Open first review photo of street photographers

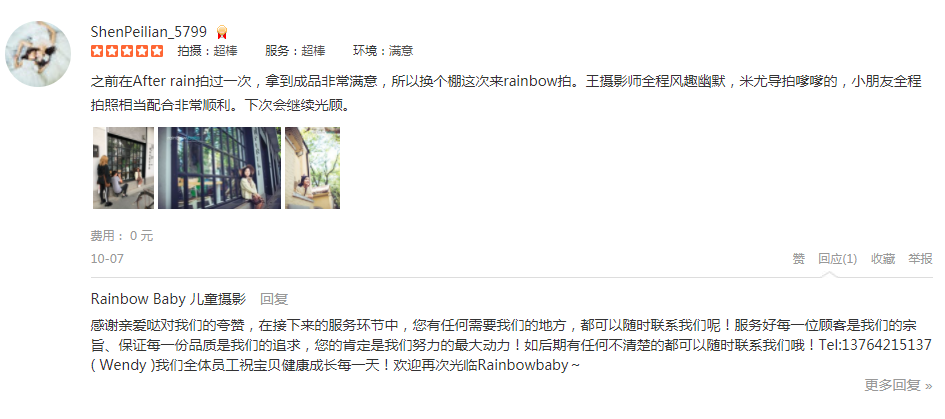124,168
